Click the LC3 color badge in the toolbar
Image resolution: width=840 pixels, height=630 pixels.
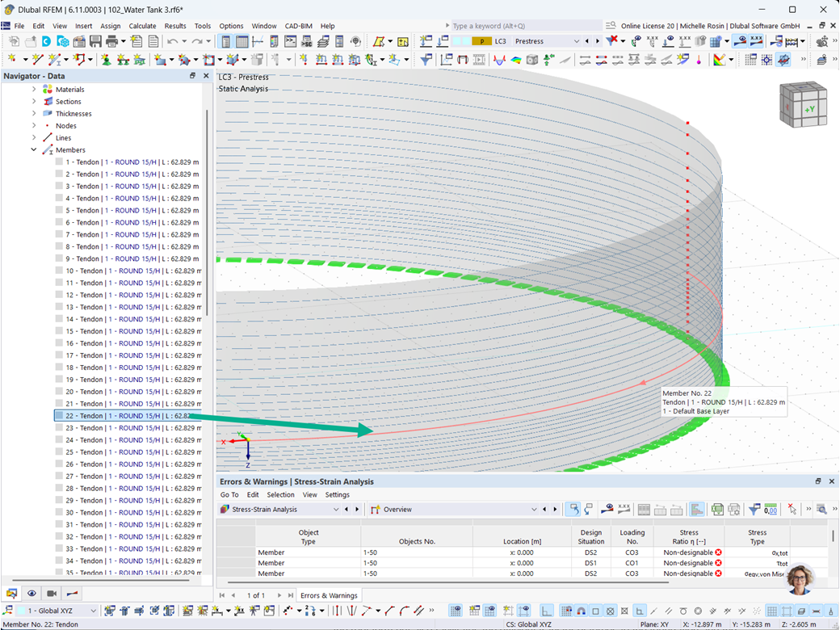pyautogui.click(x=482, y=40)
